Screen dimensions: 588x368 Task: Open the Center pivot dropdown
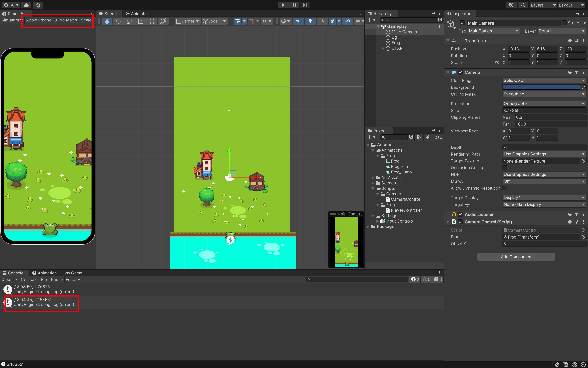[187, 21]
